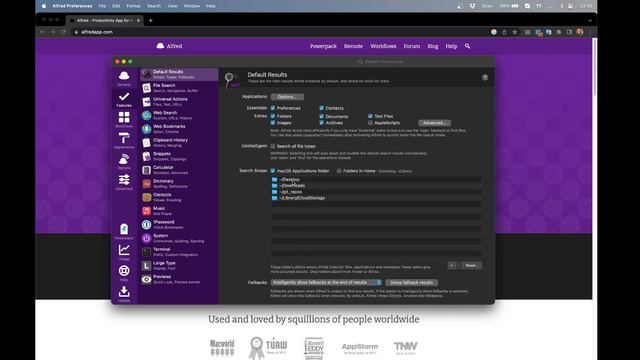Select System commands feature
This screenshot has height=360, width=640.
179,238
